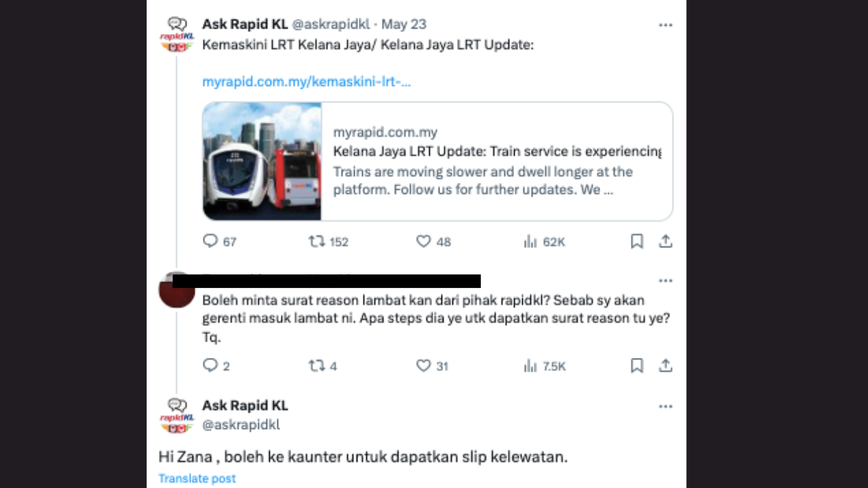Open more options for the first tweet
This screenshot has width=868, height=488.
[x=666, y=25]
